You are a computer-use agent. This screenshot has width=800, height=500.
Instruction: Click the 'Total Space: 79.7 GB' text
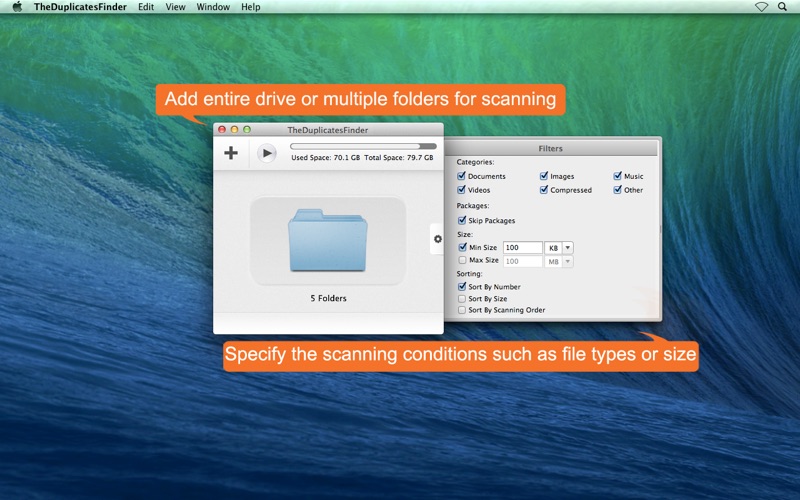[x=398, y=158]
